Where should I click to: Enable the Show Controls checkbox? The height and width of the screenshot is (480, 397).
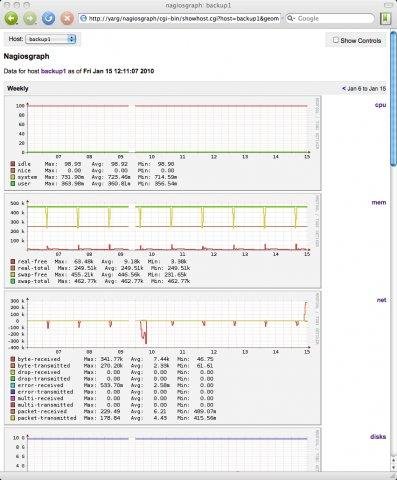coord(336,40)
